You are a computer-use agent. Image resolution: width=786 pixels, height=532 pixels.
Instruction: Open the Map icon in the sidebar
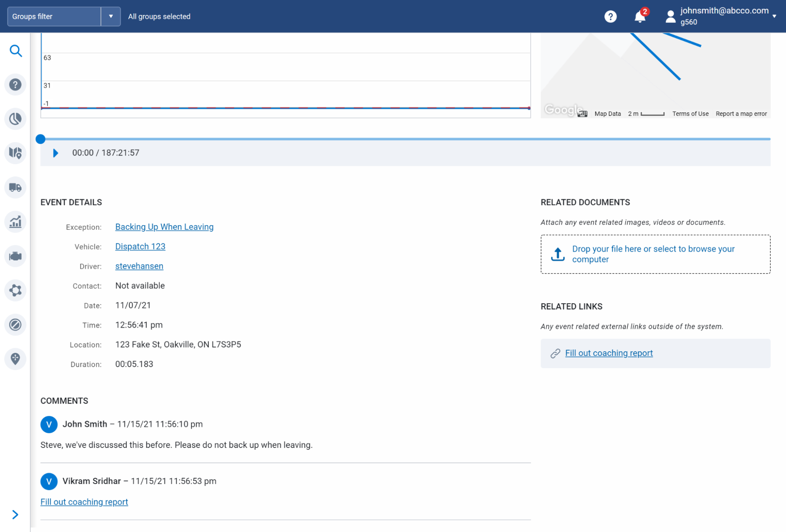click(x=16, y=153)
